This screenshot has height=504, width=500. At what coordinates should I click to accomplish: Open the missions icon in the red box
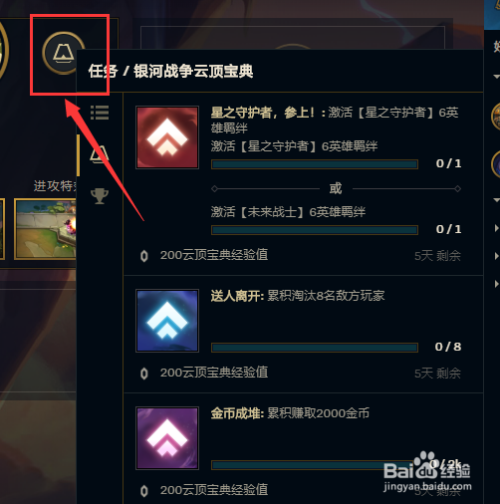pyautogui.click(x=63, y=53)
